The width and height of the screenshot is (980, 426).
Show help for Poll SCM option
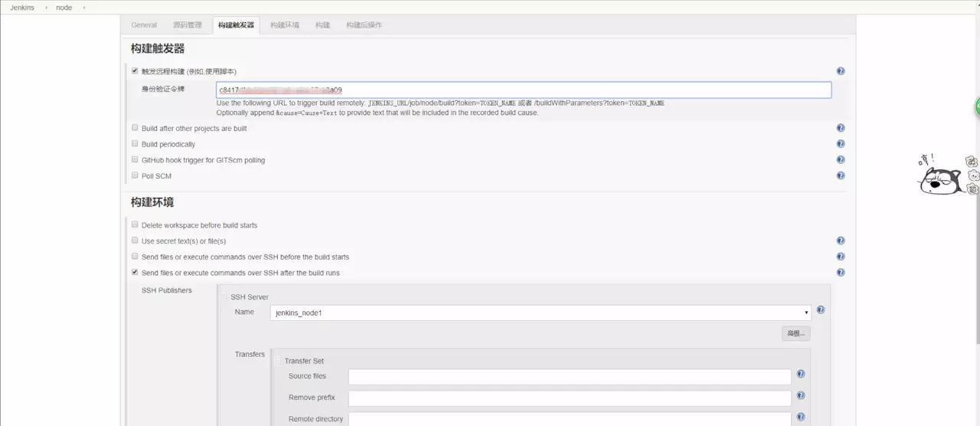tap(840, 175)
